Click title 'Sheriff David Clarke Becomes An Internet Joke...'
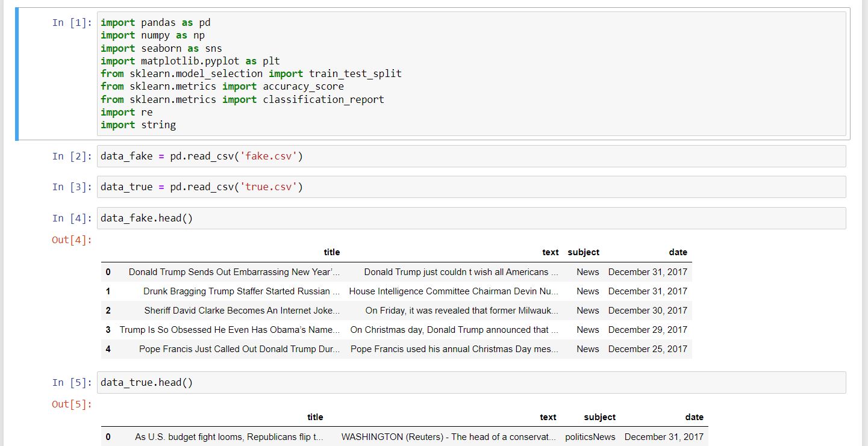 (242, 311)
